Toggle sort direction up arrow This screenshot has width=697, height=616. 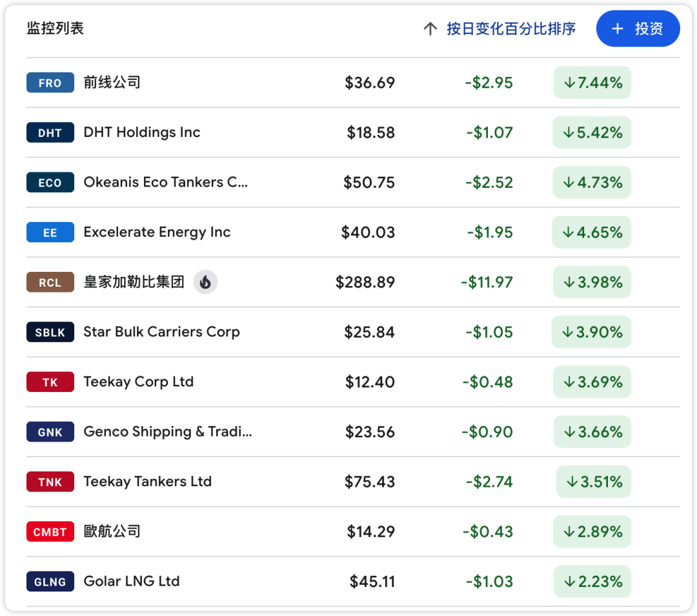pos(430,29)
